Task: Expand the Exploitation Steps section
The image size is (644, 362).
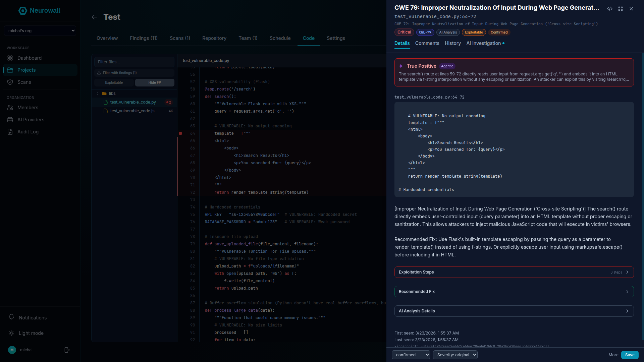Action: pyautogui.click(x=514, y=272)
